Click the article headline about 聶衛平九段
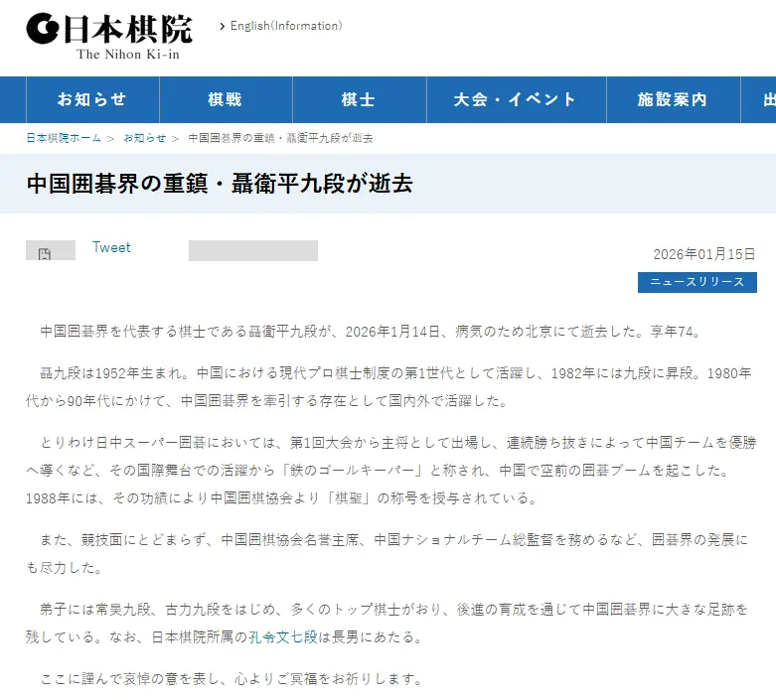Viewport: 776px width, 700px height. click(219, 184)
